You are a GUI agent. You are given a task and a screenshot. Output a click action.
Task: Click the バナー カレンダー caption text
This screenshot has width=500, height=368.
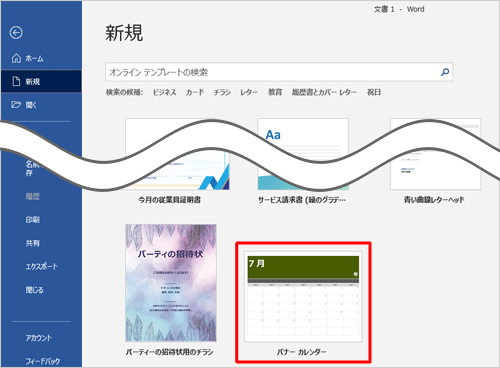(x=302, y=352)
